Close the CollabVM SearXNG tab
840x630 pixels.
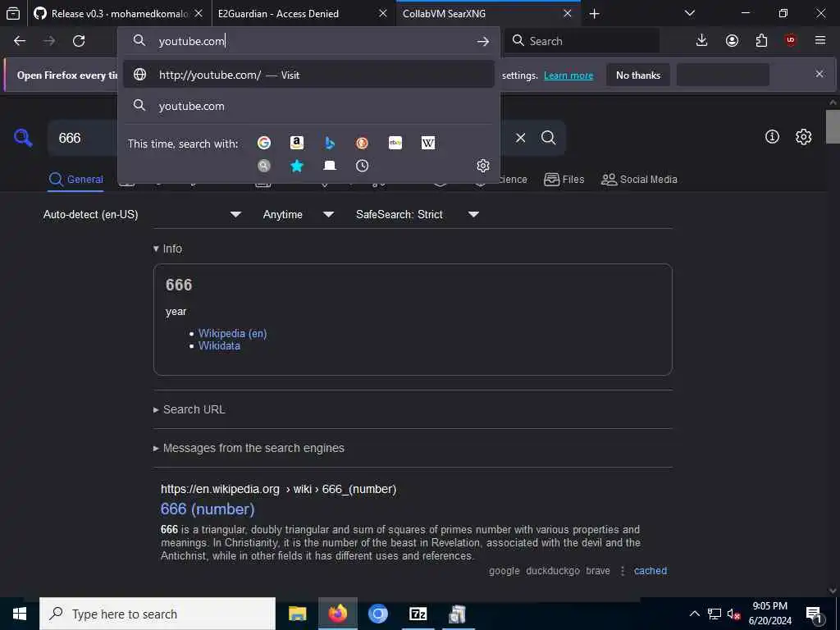pos(568,14)
